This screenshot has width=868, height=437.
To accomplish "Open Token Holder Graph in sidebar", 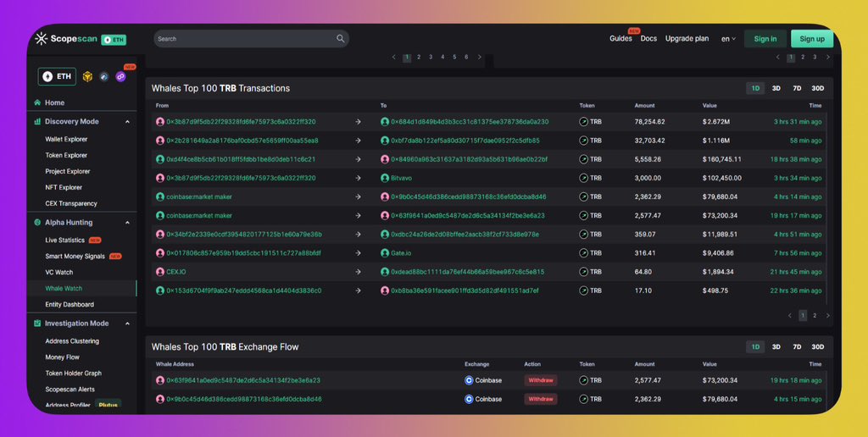I will point(73,373).
